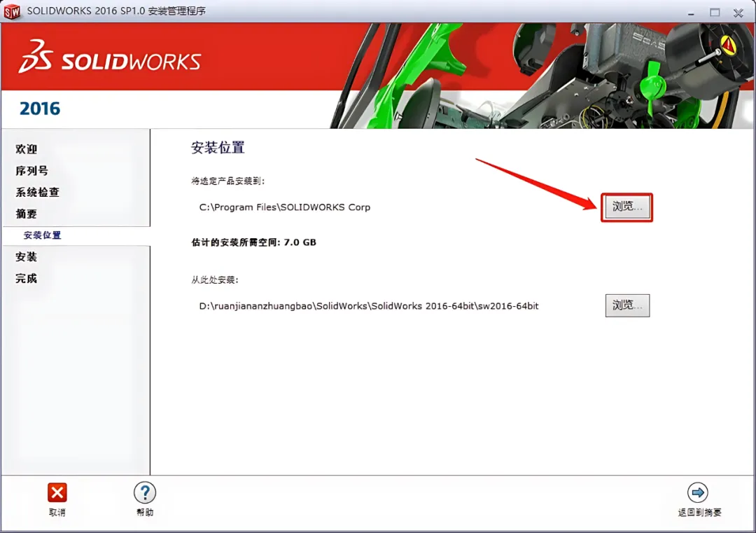The image size is (756, 533).
Task: Click the SW app icon in title bar
Action: pos(12,11)
